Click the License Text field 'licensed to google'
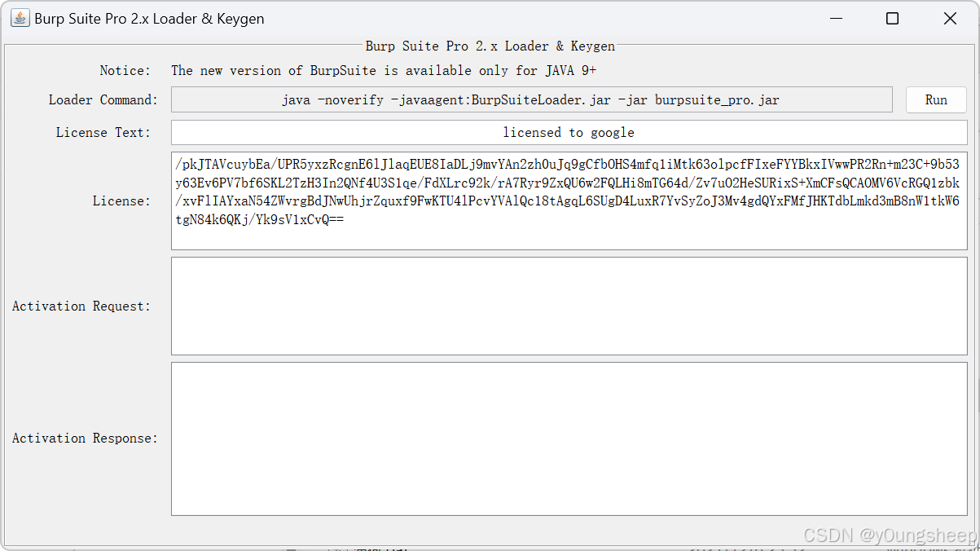The width and height of the screenshot is (980, 551). (x=569, y=132)
